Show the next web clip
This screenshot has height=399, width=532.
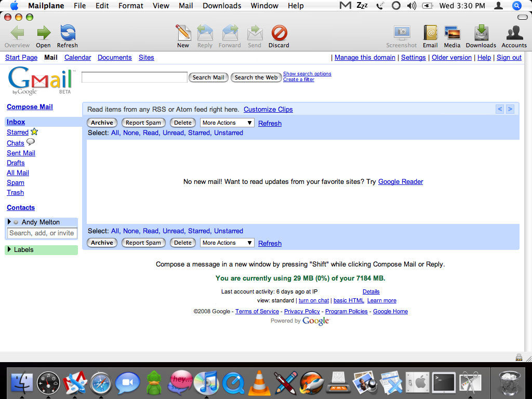tap(510, 109)
